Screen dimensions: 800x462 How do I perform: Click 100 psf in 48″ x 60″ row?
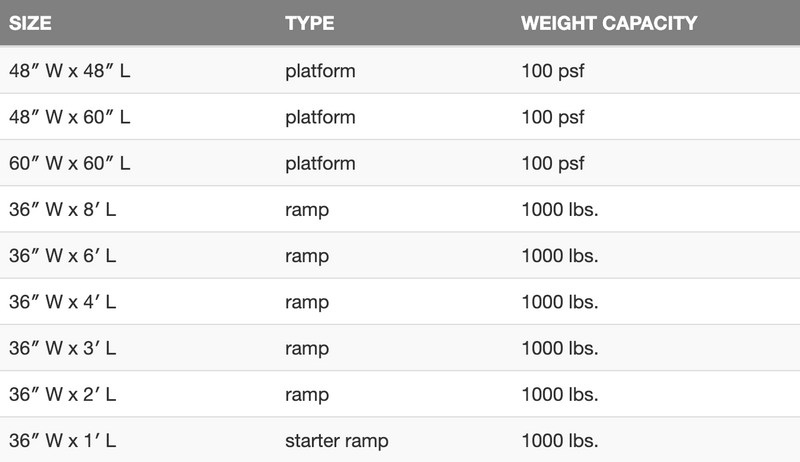[x=553, y=117]
